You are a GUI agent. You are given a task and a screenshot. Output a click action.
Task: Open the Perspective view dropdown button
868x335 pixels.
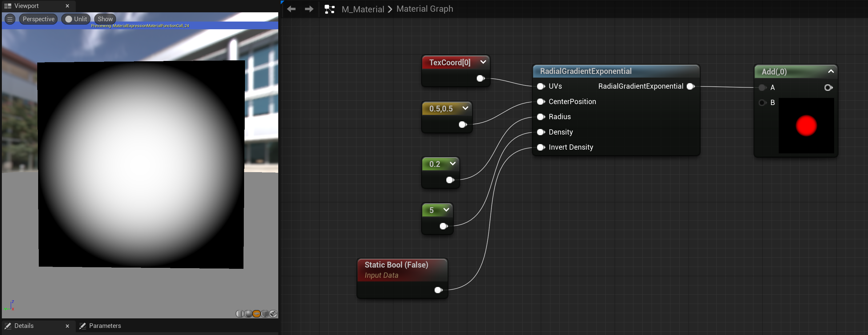click(38, 19)
